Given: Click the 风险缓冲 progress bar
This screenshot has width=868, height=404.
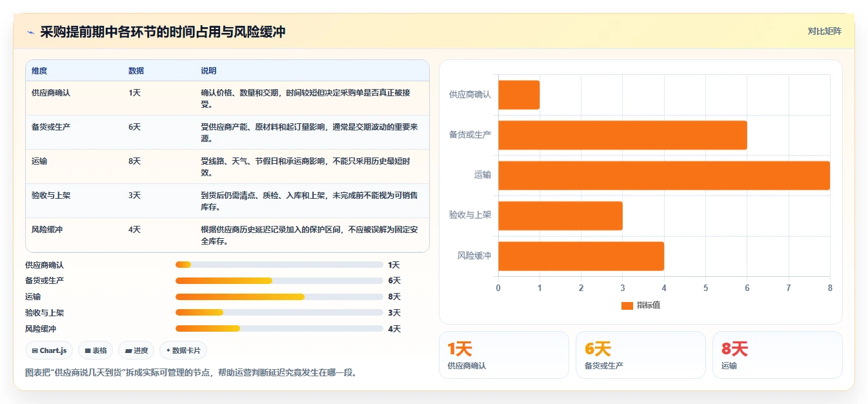Looking at the screenshot, I should (x=279, y=328).
